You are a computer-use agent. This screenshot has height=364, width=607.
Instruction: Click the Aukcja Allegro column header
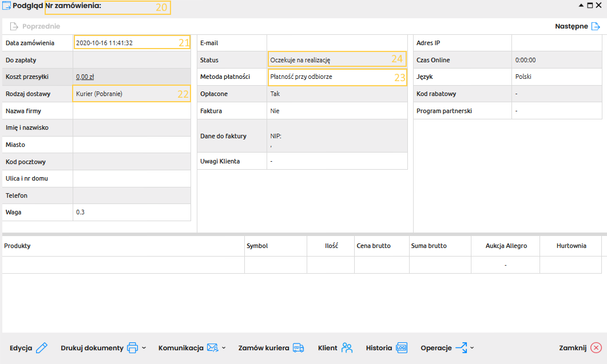click(x=506, y=246)
